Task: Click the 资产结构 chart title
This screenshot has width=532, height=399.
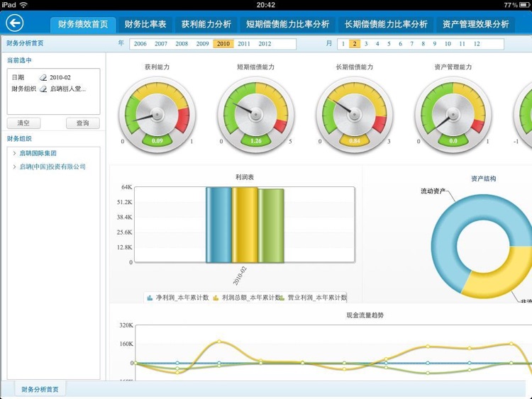Action: [x=484, y=179]
